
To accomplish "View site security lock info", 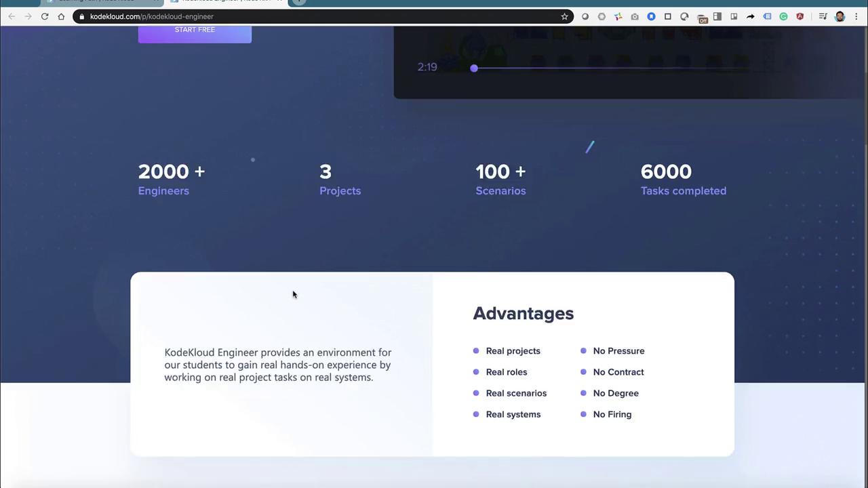I will (x=81, y=16).
